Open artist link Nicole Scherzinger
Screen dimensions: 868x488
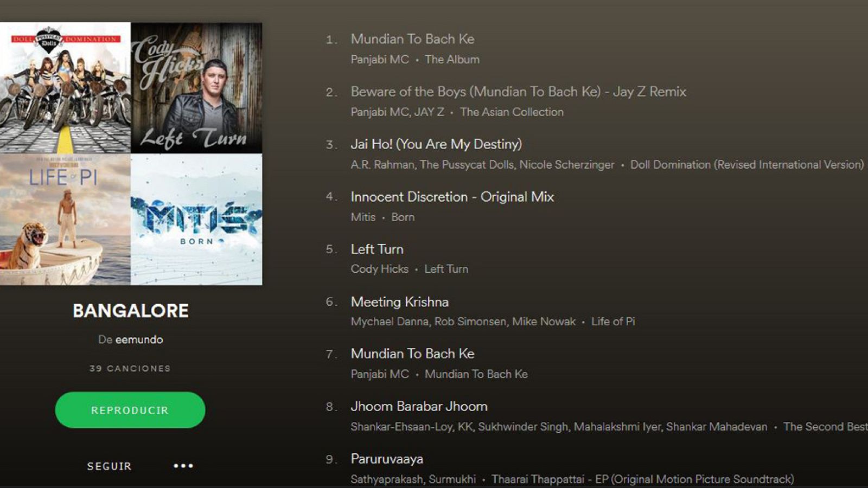pos(567,164)
